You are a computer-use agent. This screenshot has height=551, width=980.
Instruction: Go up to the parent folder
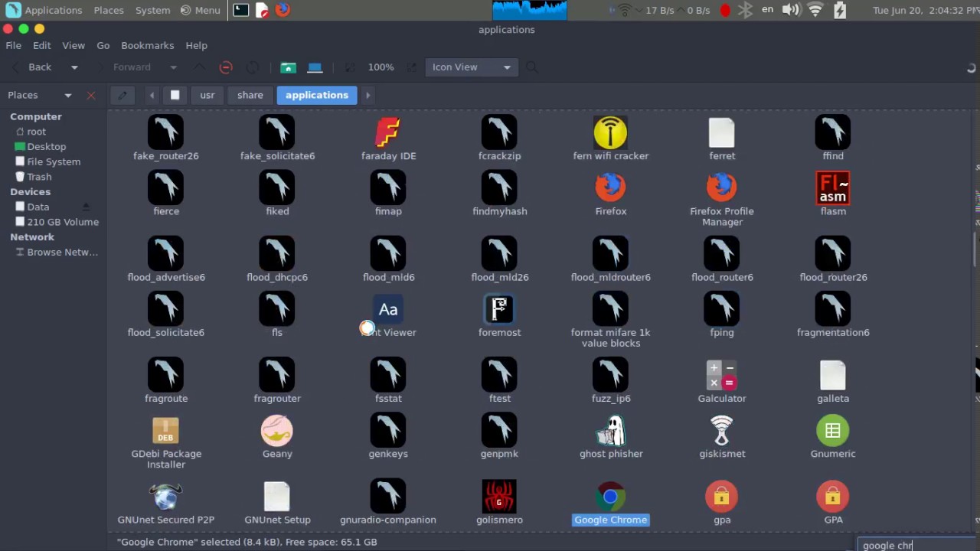(x=199, y=67)
